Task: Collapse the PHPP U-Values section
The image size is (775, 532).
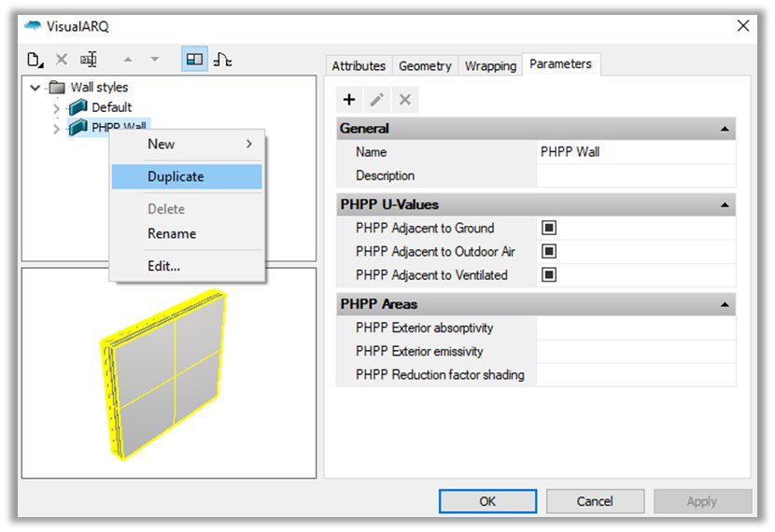Action: pyautogui.click(x=725, y=205)
